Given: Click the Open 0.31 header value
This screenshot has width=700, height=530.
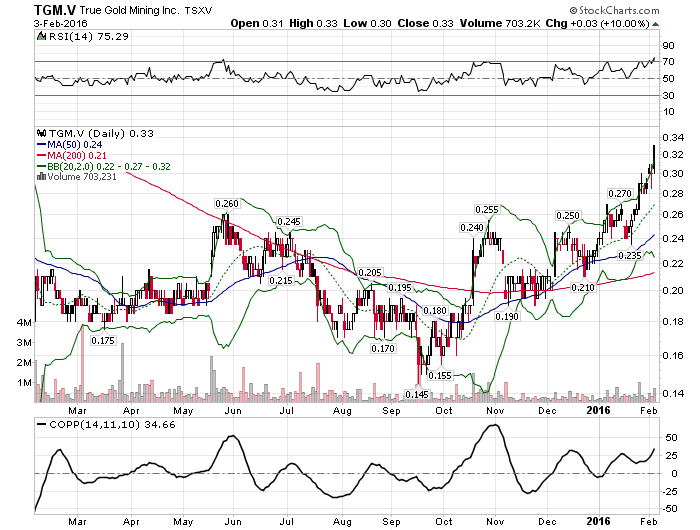Looking at the screenshot, I should (x=257, y=23).
